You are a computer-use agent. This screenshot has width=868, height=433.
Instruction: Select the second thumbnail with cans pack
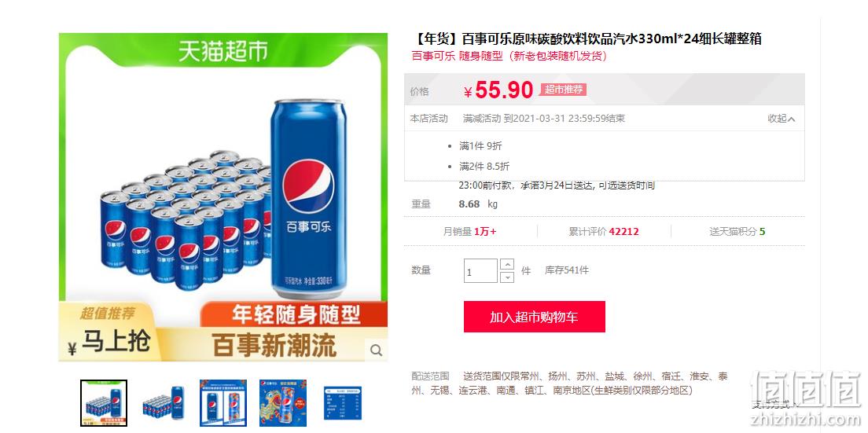coord(164,402)
